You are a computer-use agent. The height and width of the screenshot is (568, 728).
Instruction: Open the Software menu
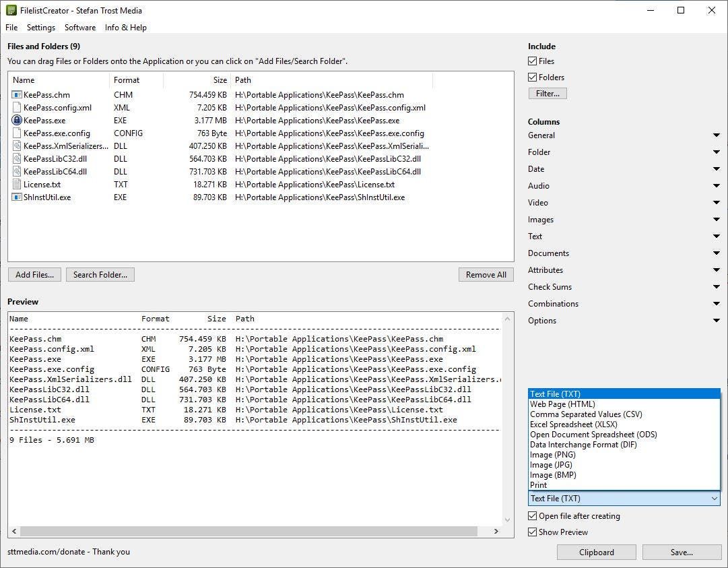click(x=80, y=28)
